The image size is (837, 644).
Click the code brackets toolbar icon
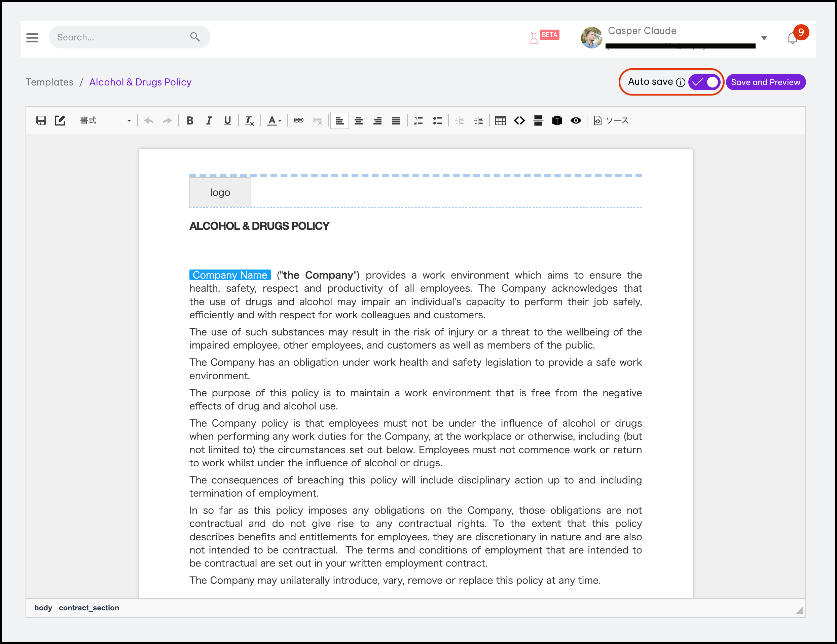tap(519, 121)
